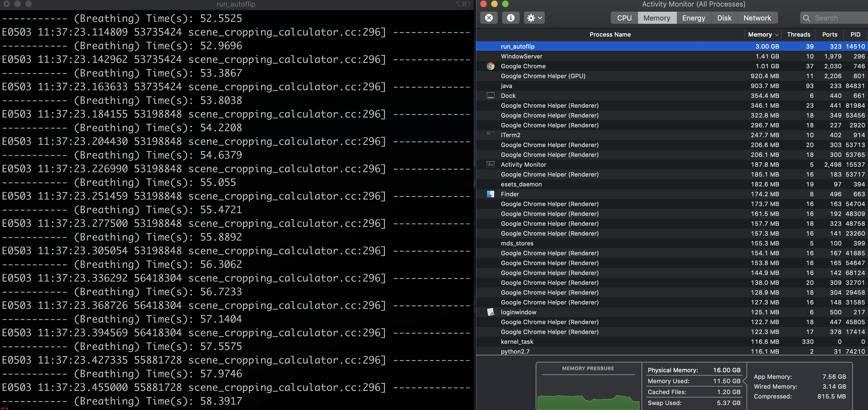868x410 pixels.
Task: Sort processes by the Threads column
Action: pyautogui.click(x=799, y=34)
